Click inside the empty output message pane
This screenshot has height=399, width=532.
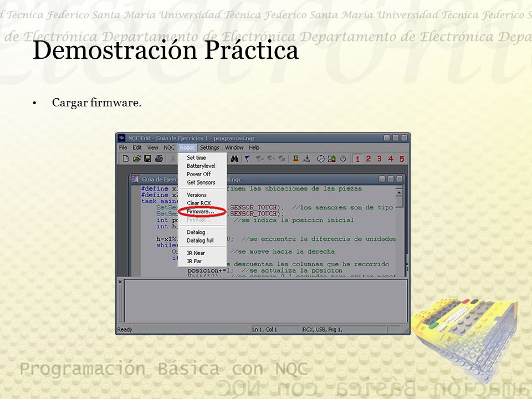point(265,301)
